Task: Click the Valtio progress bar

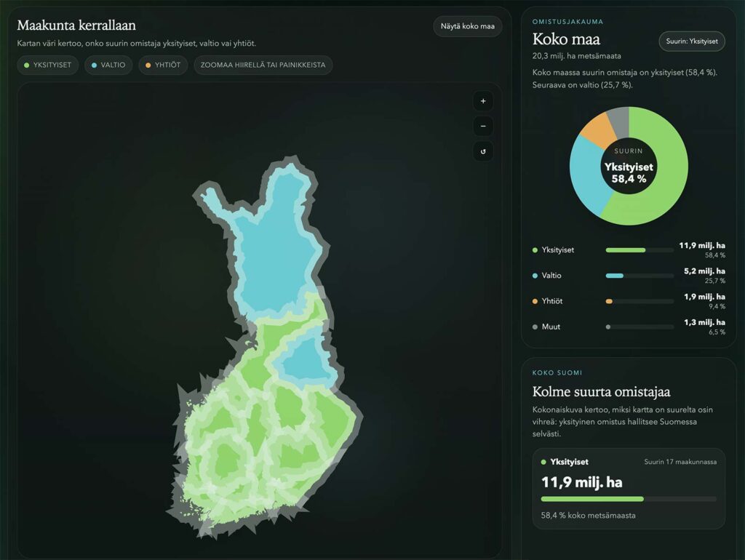Action: (x=639, y=276)
